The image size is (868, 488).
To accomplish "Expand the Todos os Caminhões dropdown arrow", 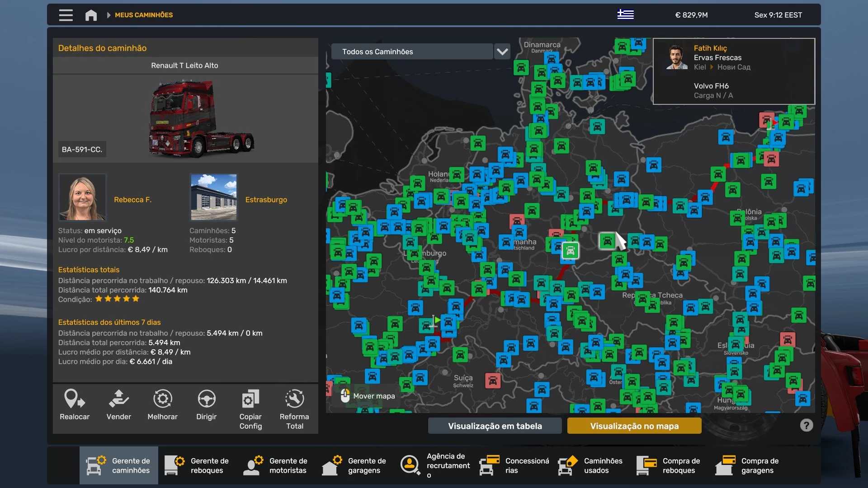I will point(502,52).
